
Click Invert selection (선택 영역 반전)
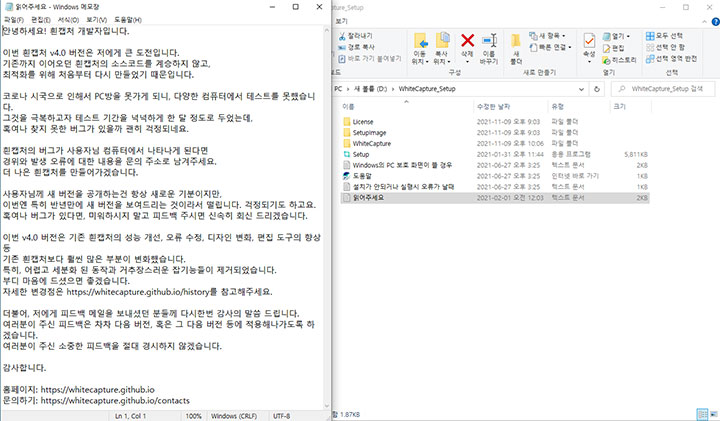[671, 59]
